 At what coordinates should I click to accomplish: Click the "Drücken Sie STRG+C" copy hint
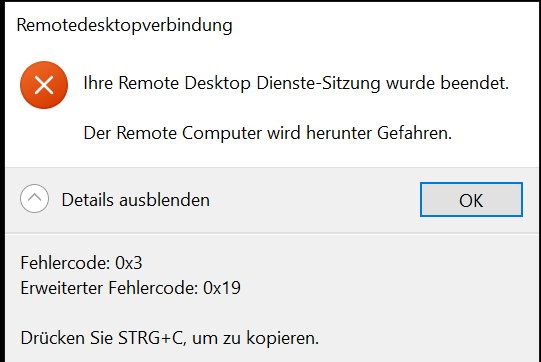(170, 338)
